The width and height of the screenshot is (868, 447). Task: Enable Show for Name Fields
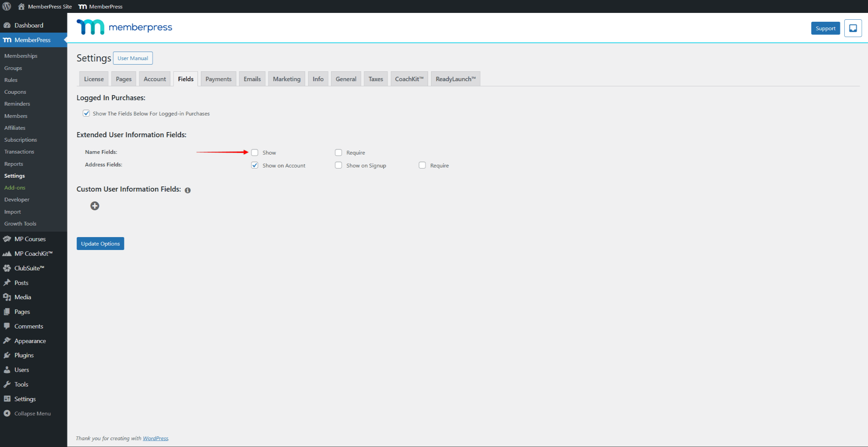tap(255, 152)
